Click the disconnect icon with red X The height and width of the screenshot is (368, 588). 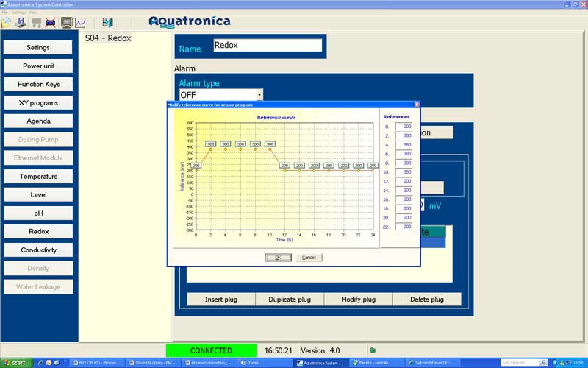click(50, 23)
